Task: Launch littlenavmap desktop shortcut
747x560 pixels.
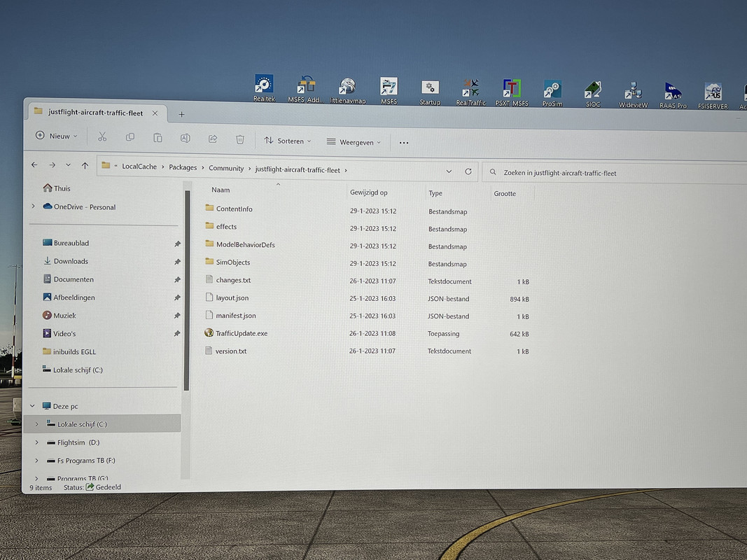Action: (x=348, y=90)
